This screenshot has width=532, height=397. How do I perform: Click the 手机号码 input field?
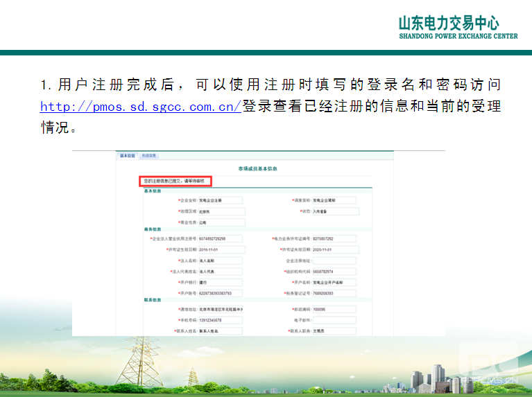click(x=221, y=320)
